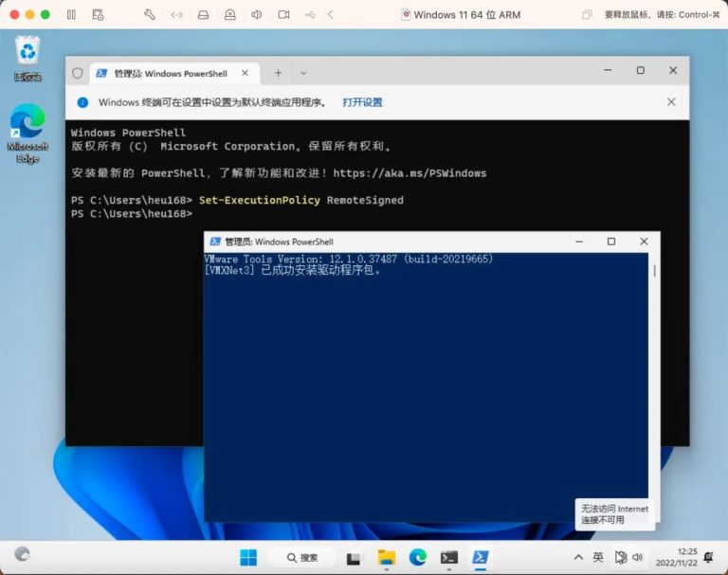
Task: Click the PowerShell icon in the blue window's title bar
Action: click(215, 242)
